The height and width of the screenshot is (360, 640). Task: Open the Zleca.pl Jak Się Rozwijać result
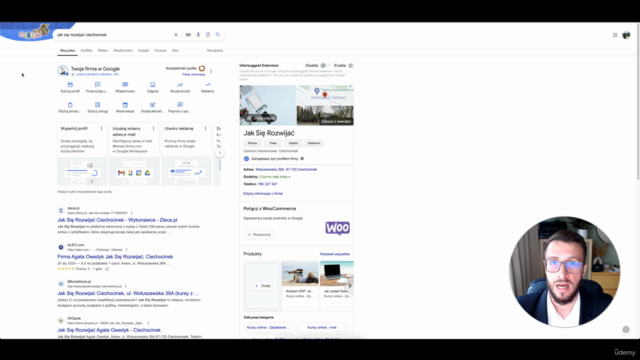[x=117, y=220]
